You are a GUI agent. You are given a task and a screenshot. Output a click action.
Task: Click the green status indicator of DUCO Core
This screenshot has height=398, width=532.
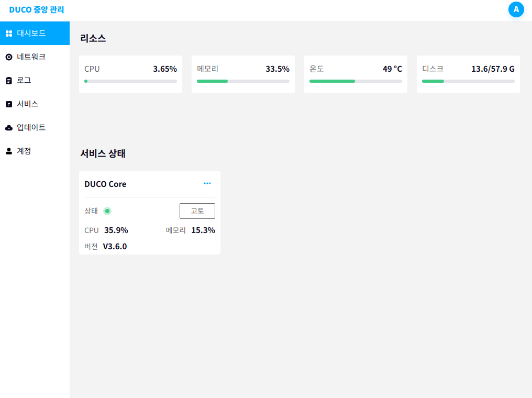(107, 211)
